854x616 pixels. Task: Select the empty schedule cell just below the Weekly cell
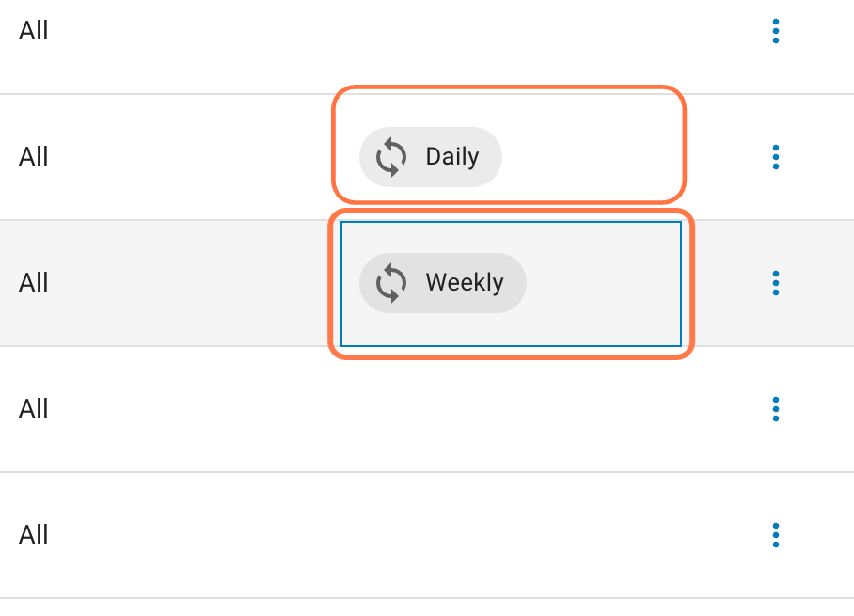click(511, 409)
